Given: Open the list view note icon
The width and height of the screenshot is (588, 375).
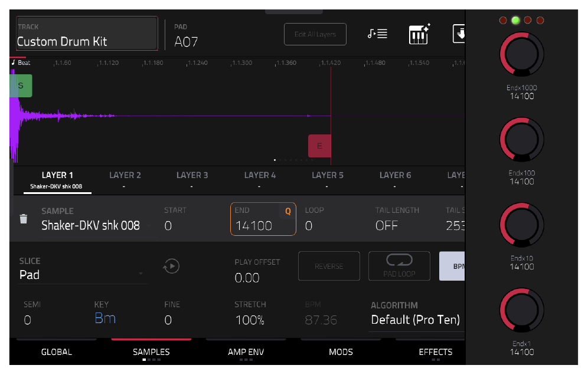Looking at the screenshot, I should 377,34.
